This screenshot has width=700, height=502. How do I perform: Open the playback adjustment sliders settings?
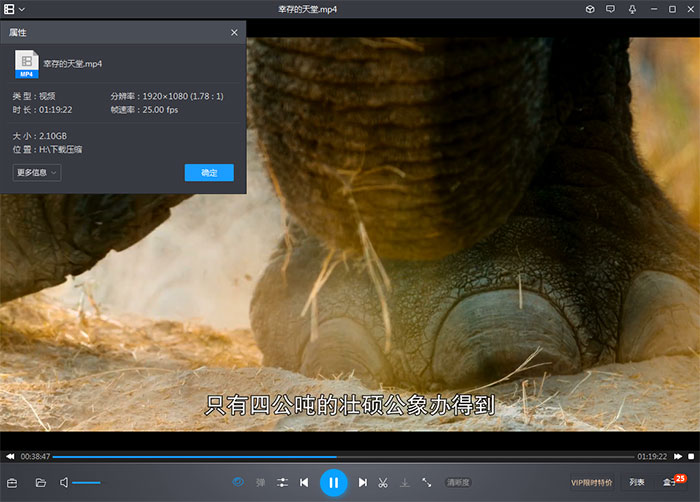tap(282, 483)
